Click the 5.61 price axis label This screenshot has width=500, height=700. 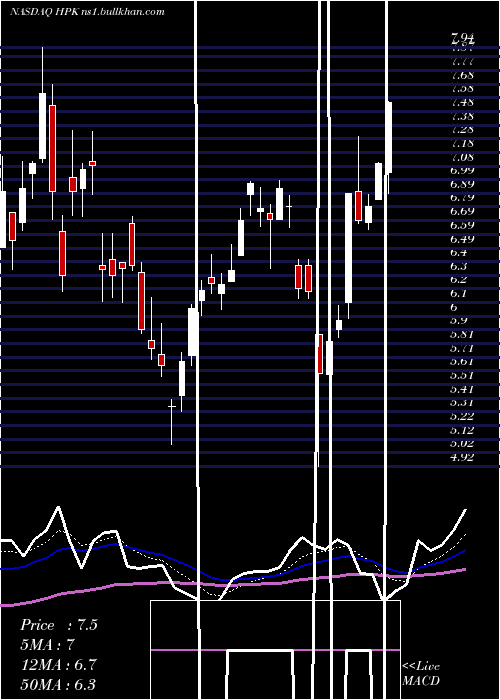click(462, 362)
